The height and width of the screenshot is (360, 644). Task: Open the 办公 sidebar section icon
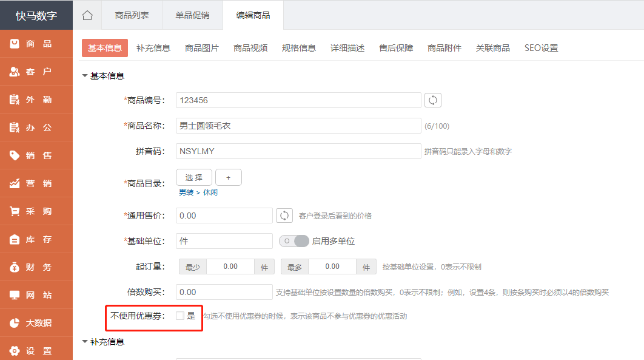point(15,127)
